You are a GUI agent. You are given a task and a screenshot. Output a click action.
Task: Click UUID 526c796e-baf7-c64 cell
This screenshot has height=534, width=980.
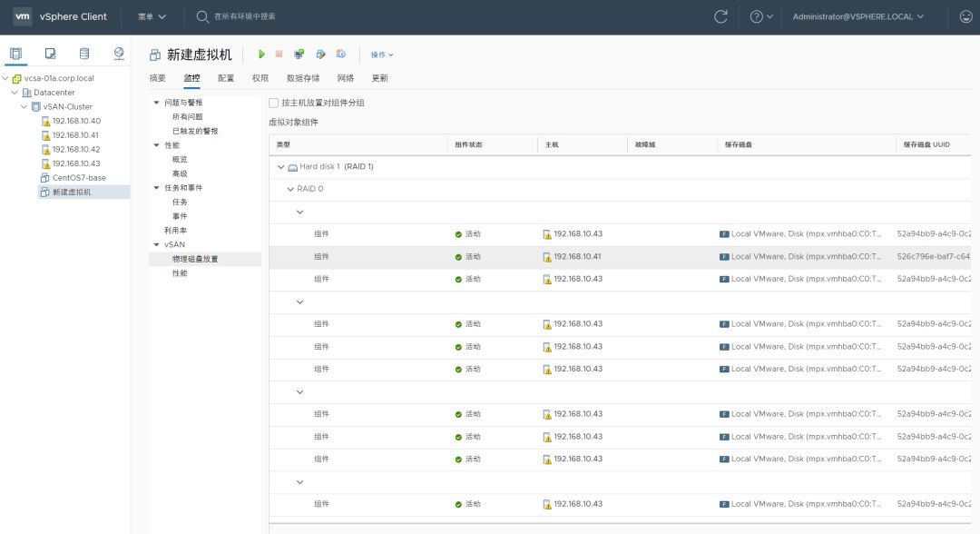[x=933, y=256]
